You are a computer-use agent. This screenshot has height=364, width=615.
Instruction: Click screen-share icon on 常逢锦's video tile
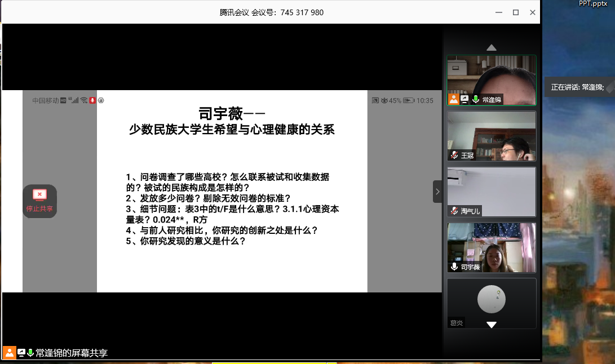[465, 99]
